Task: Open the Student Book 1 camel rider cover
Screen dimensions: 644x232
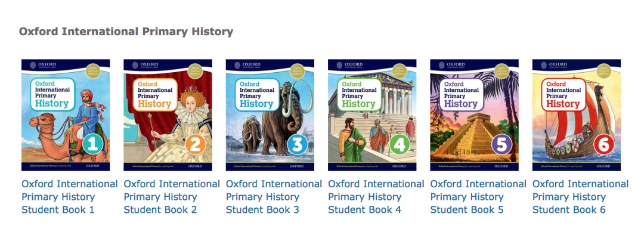Action: 66,115
